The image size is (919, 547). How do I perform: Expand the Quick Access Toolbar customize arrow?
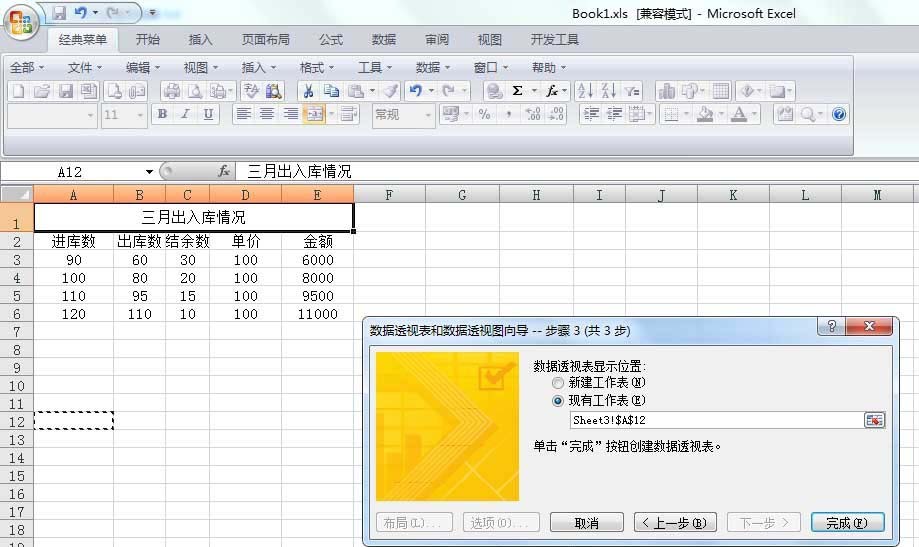(152, 12)
